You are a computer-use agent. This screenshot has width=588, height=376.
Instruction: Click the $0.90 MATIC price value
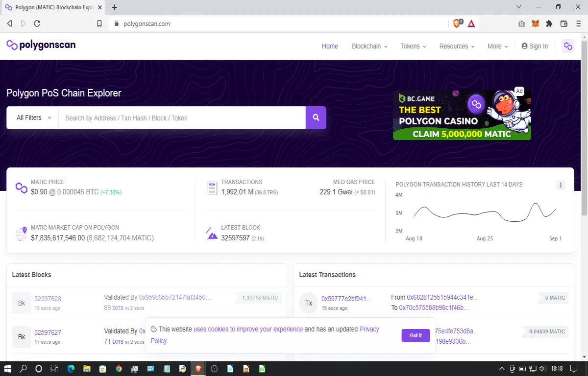(39, 192)
